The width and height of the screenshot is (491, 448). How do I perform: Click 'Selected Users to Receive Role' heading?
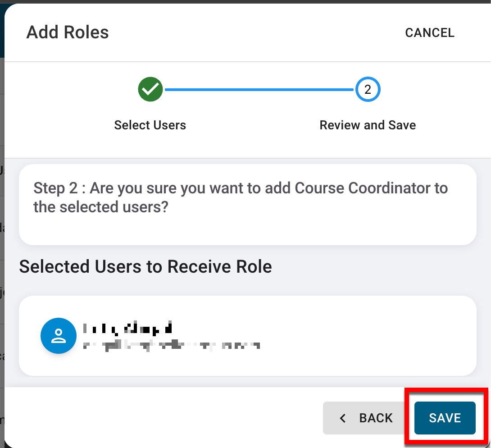[x=145, y=266]
